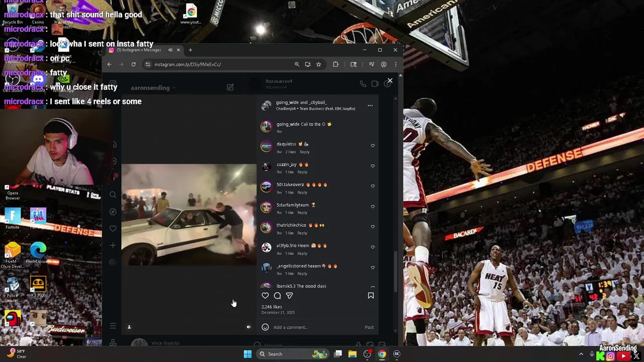Reply to daquietss comment
This screenshot has width=644, height=362.
click(304, 152)
